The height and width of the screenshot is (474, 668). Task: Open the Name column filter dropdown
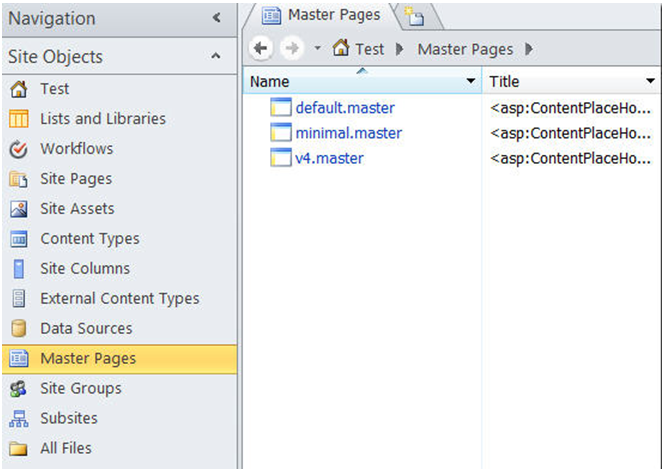471,81
